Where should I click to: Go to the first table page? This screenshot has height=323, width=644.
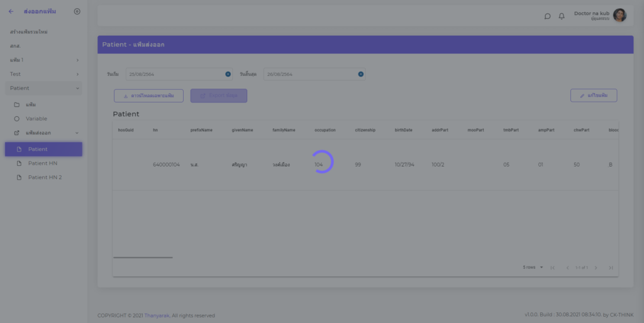tap(552, 268)
